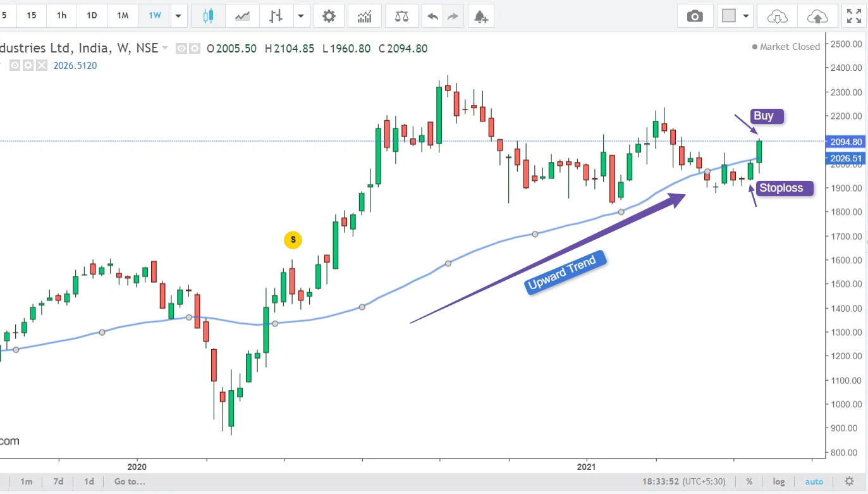Select candlestick chart style

tap(209, 16)
